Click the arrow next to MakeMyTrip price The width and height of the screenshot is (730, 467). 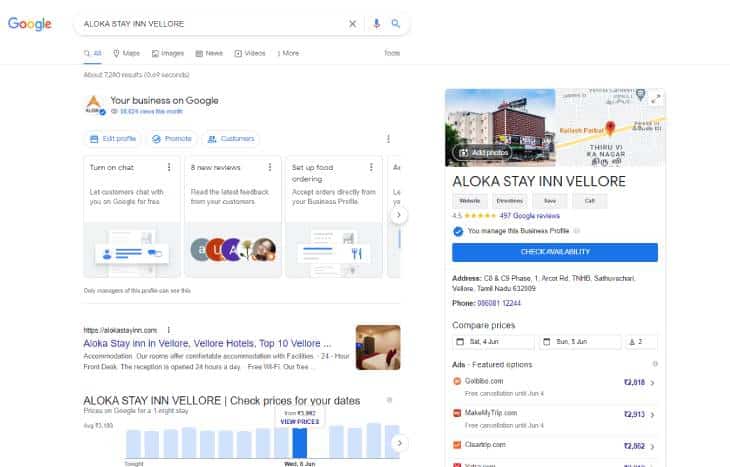(x=652, y=414)
